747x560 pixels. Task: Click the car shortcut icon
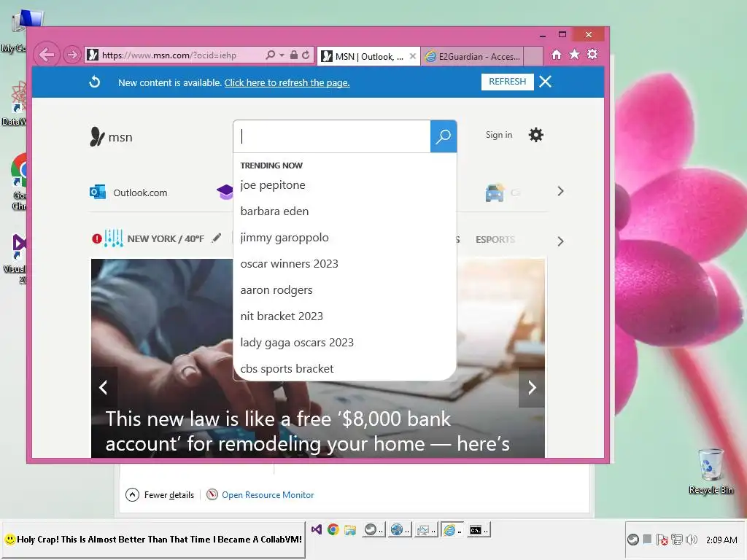[x=495, y=192]
